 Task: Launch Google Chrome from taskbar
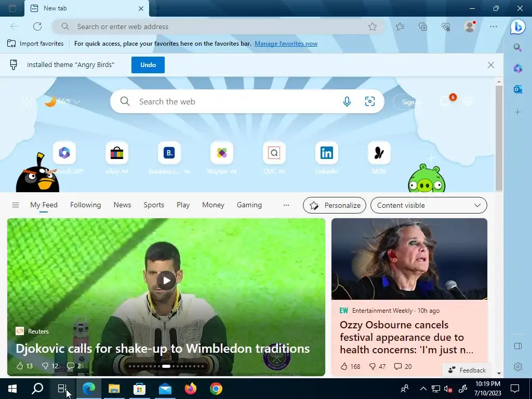(x=216, y=389)
